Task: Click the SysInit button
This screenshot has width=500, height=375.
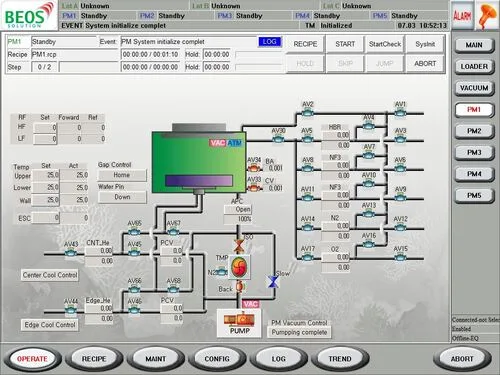Action: 425,44
